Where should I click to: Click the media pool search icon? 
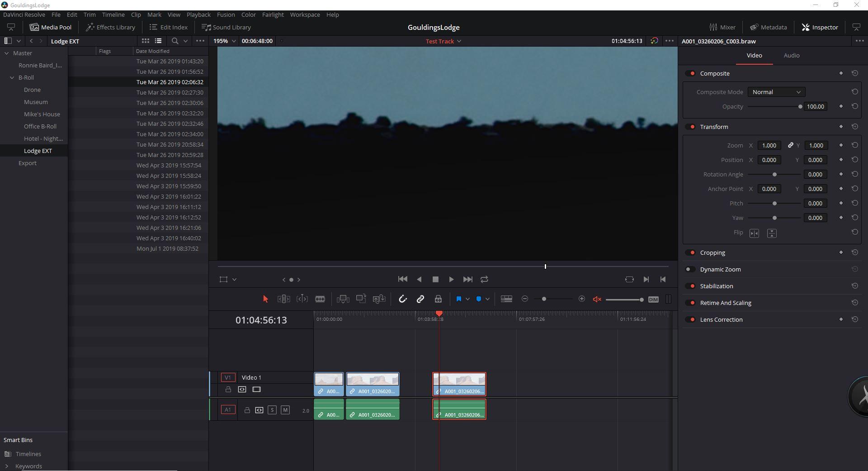[x=175, y=41]
